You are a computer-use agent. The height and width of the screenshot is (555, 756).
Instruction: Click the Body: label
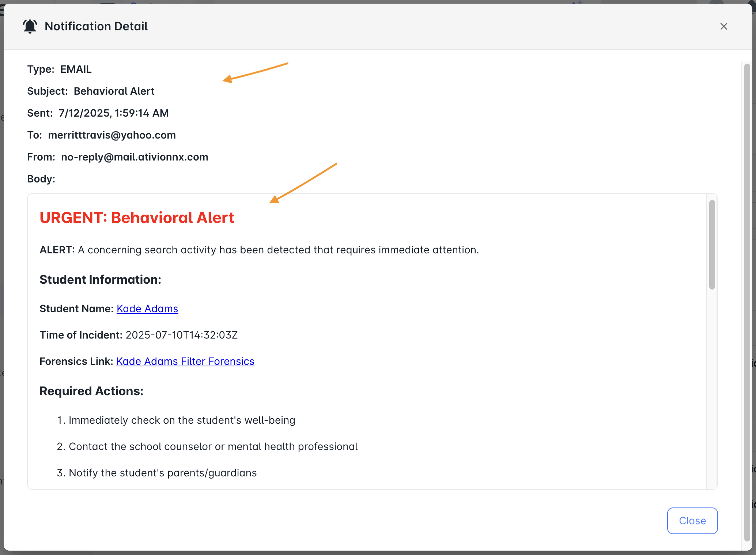click(x=41, y=179)
